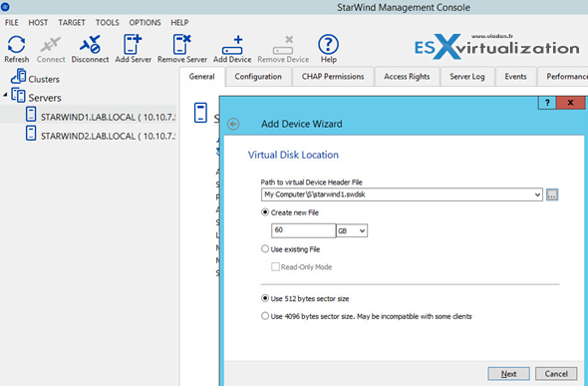Click the Add Server toolbar icon

[133, 44]
